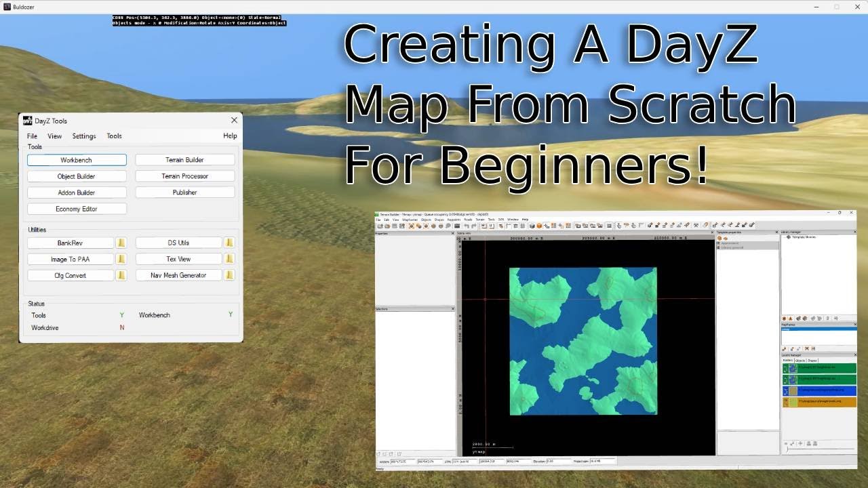Click the Project size field
This screenshot has width=868, height=488.
coord(603,461)
